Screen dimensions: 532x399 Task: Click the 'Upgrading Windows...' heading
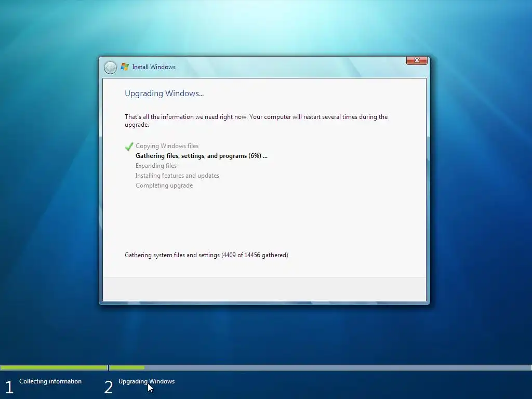click(x=164, y=94)
